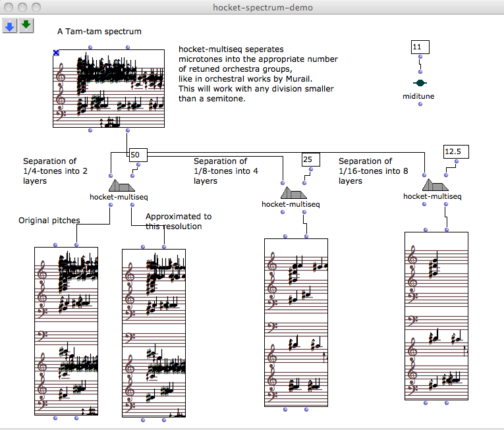Click the number box containing 50
The width and height of the screenshot is (504, 430).
coord(137,155)
